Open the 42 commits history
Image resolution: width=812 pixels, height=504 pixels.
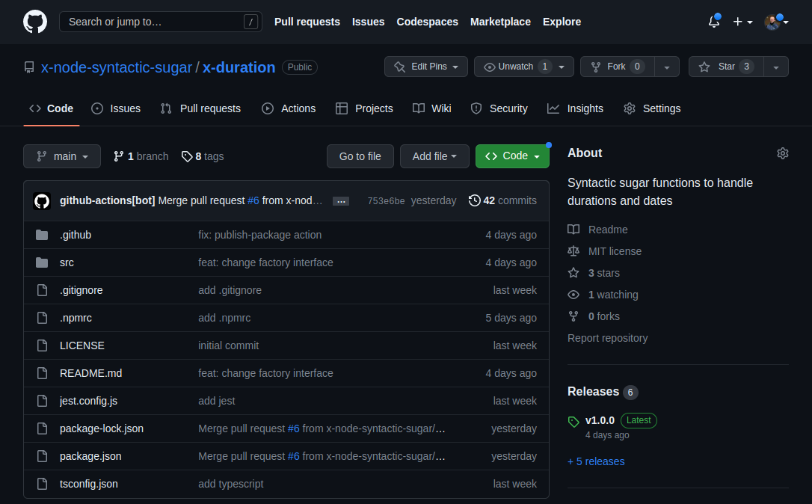click(x=502, y=200)
